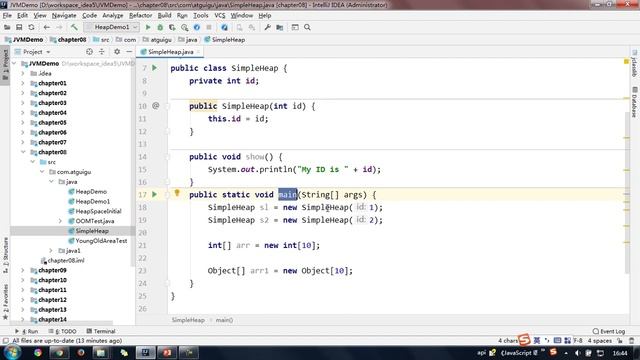
Task: Save all files with the disk icon
Action: [19, 27]
